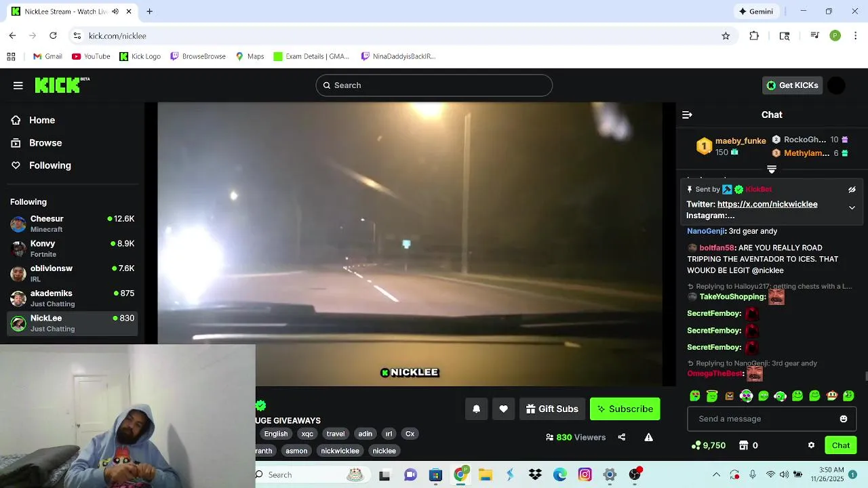Mute the NickLee Stream browser tab audio
868x488 pixels.
[115, 12]
